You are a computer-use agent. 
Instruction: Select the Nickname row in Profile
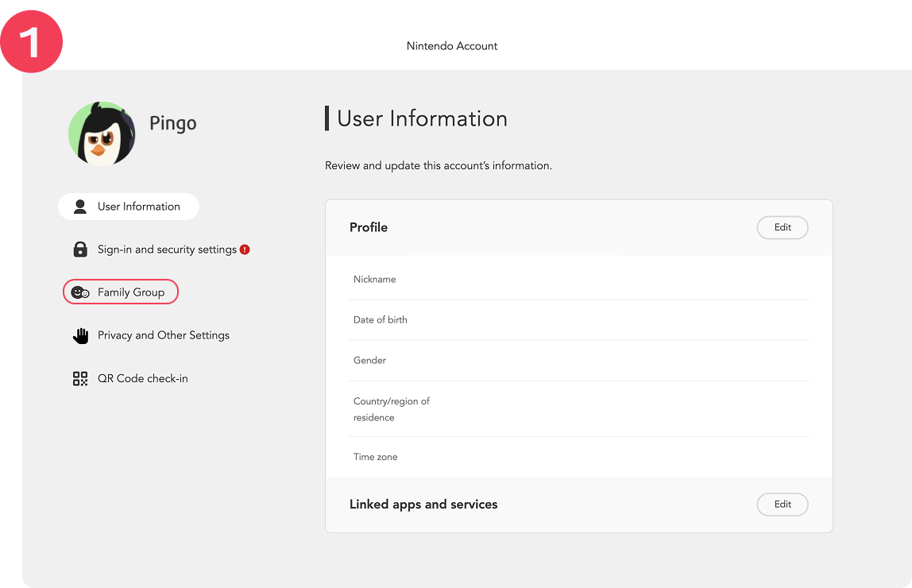[x=578, y=279]
